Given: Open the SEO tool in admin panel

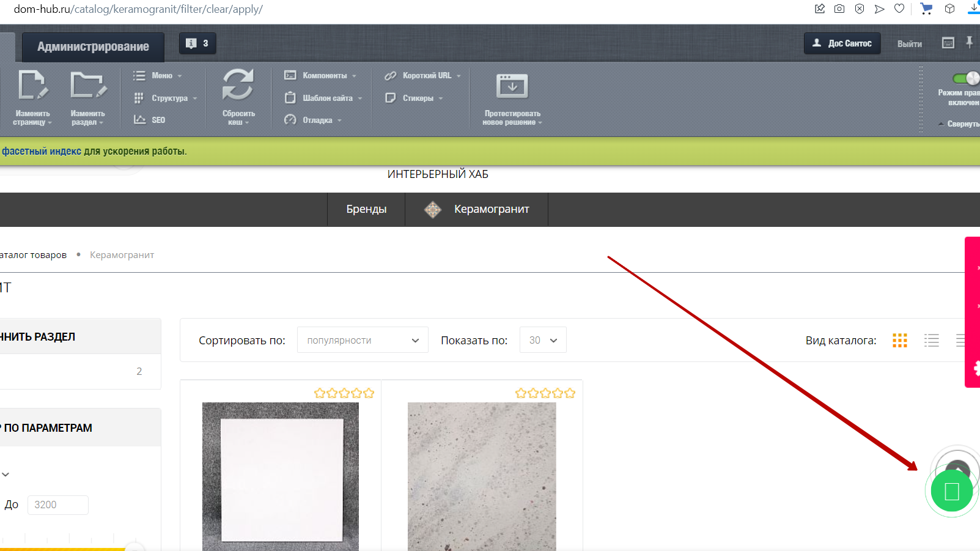Looking at the screenshot, I should [x=158, y=120].
